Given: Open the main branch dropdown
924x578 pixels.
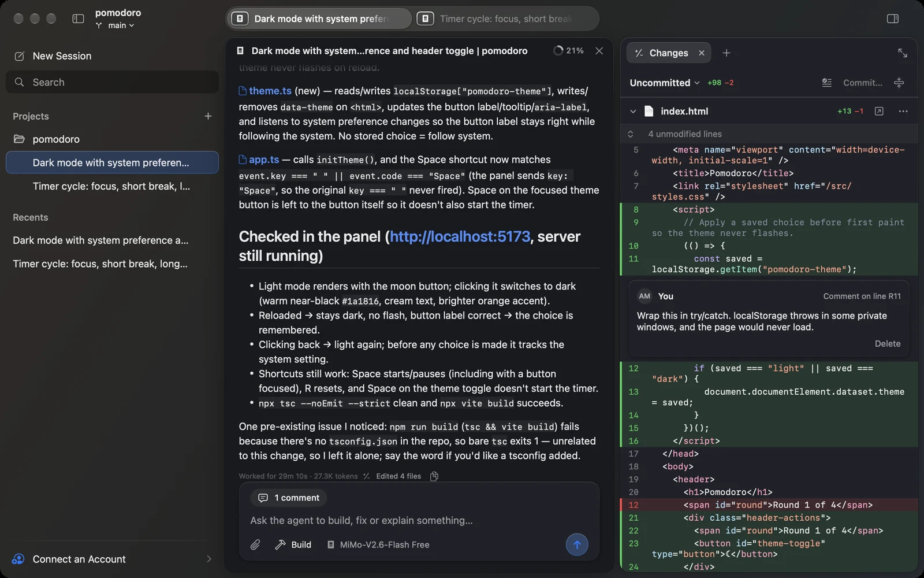Looking at the screenshot, I should pyautogui.click(x=115, y=25).
